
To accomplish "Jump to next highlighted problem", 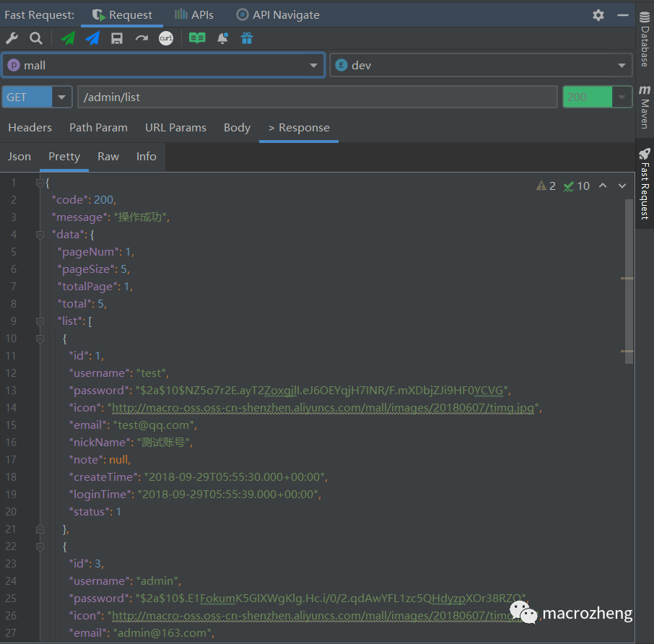I will [622, 186].
